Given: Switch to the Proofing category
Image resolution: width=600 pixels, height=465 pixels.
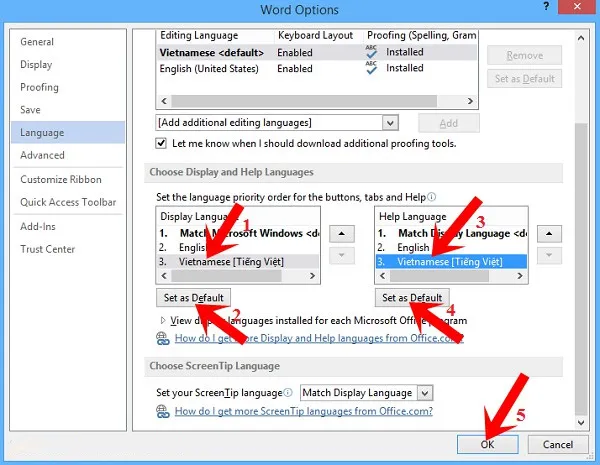Looking at the screenshot, I should 40,87.
